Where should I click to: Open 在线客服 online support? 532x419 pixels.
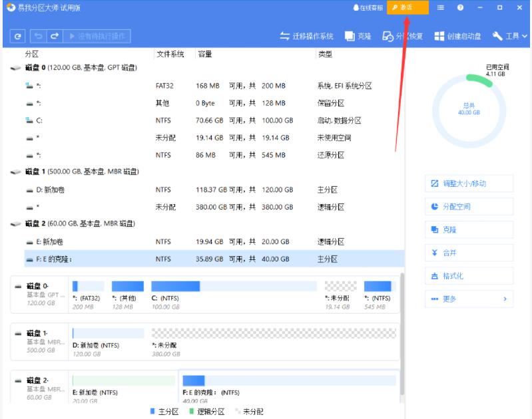click(368, 7)
